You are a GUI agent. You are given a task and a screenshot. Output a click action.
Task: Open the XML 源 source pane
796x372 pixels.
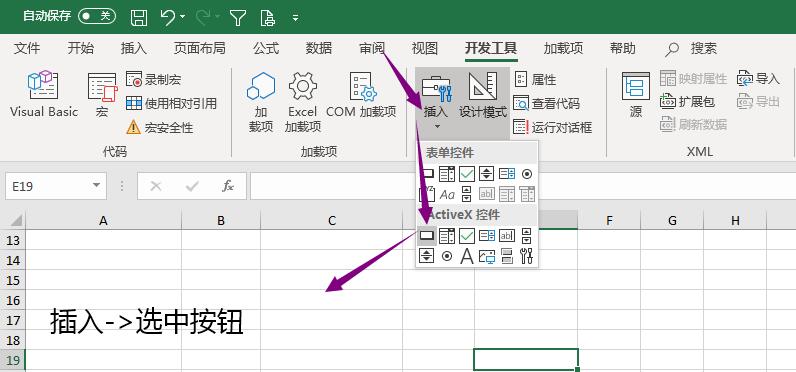(636, 95)
